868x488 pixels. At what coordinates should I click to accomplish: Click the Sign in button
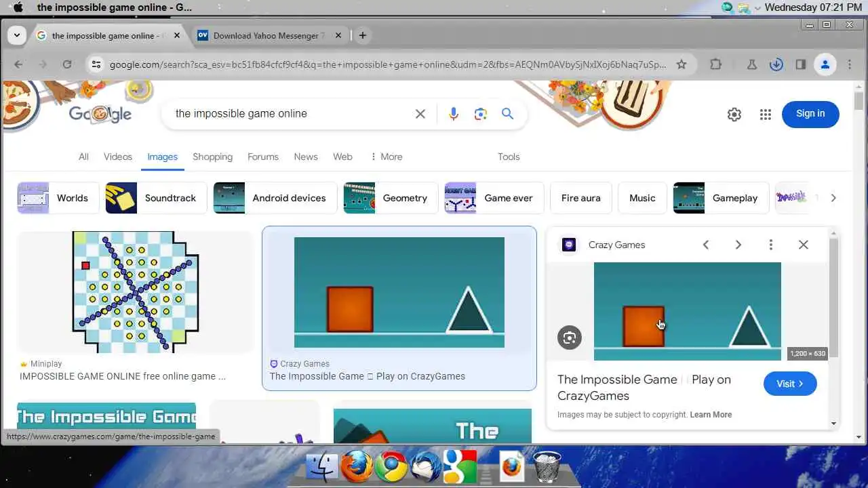coord(810,114)
